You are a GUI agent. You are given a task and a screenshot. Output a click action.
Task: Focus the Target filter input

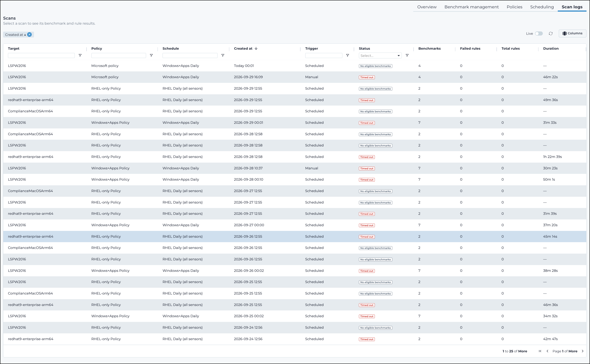tap(41, 55)
